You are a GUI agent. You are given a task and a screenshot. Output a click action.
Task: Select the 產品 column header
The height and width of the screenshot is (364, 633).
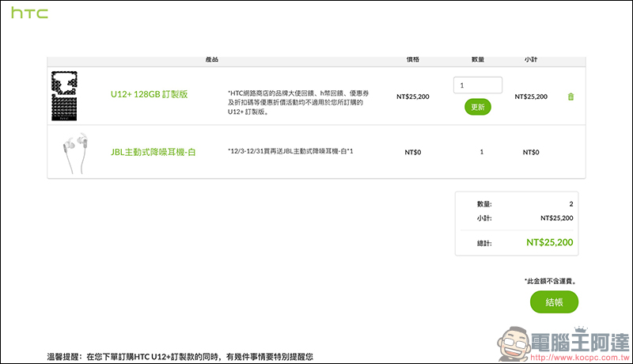click(212, 59)
